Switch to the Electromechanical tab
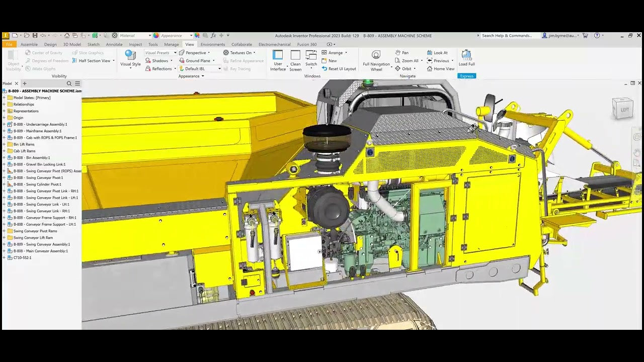 tap(274, 44)
